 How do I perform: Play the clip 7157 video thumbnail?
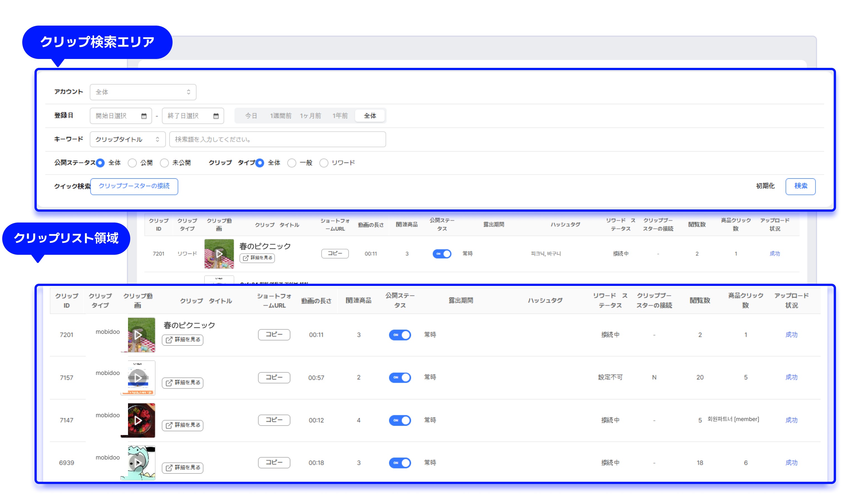tap(137, 378)
